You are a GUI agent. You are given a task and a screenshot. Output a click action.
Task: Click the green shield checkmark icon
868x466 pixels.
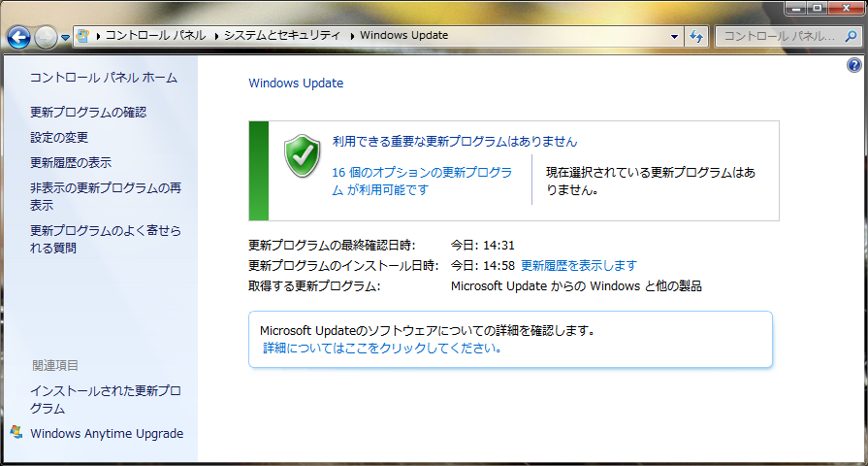pos(303,155)
